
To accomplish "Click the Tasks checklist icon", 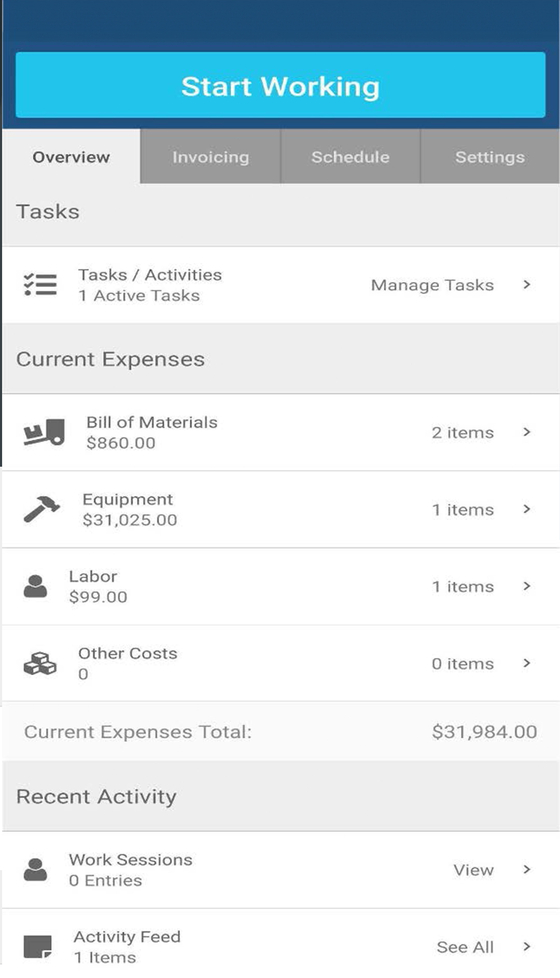I will pos(40,285).
